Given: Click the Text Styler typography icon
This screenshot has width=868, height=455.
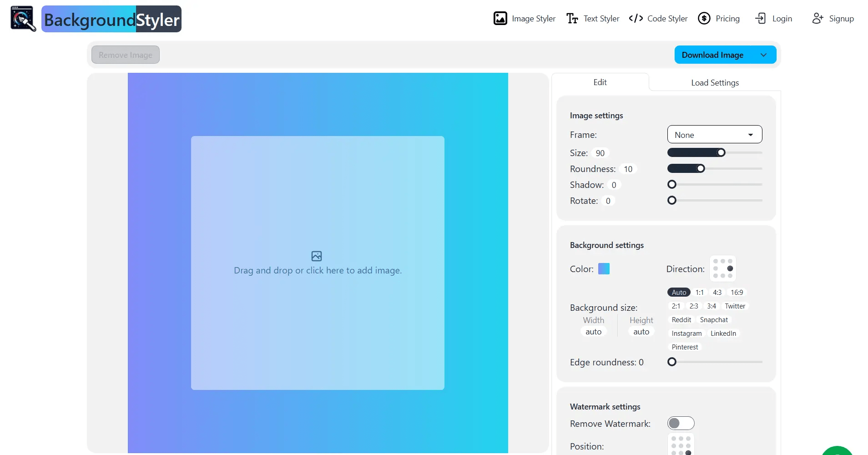Looking at the screenshot, I should click(572, 19).
